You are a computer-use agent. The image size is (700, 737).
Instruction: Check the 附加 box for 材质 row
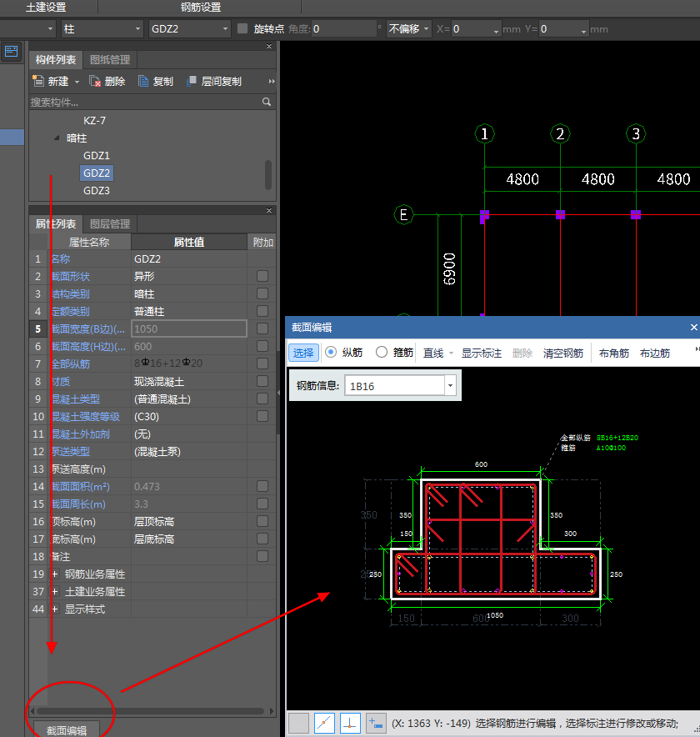[262, 381]
